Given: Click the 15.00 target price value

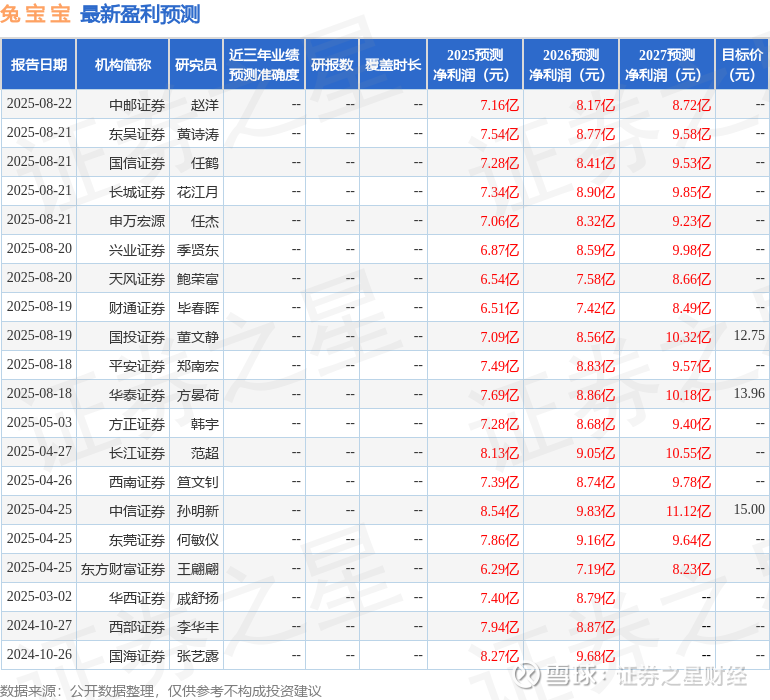Looking at the screenshot, I should pyautogui.click(x=749, y=509).
